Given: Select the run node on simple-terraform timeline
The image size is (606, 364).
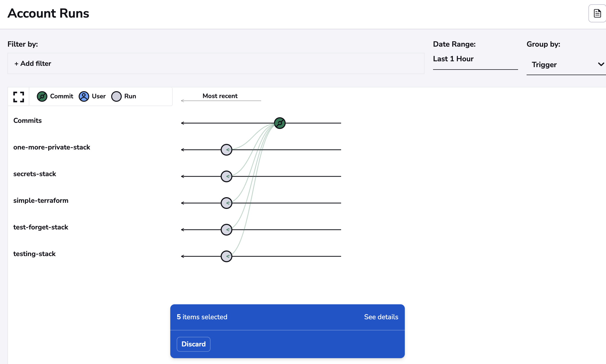Looking at the screenshot, I should 226,203.
